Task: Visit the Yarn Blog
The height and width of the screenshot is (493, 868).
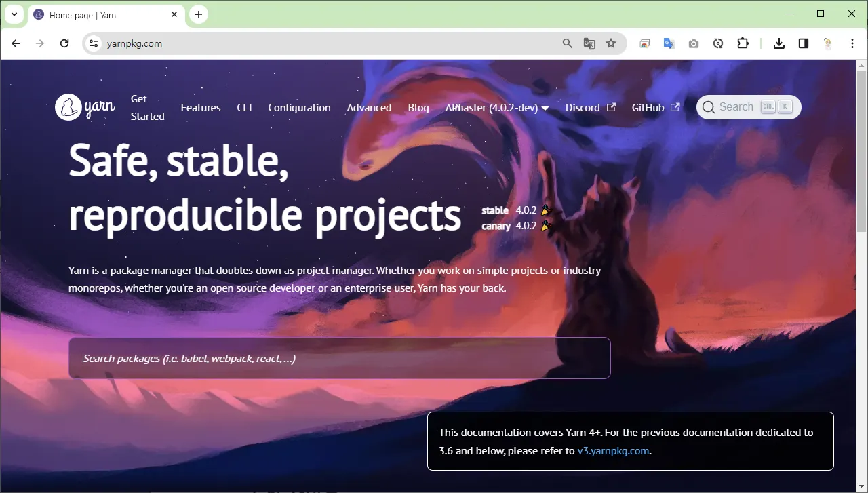Action: [x=418, y=107]
